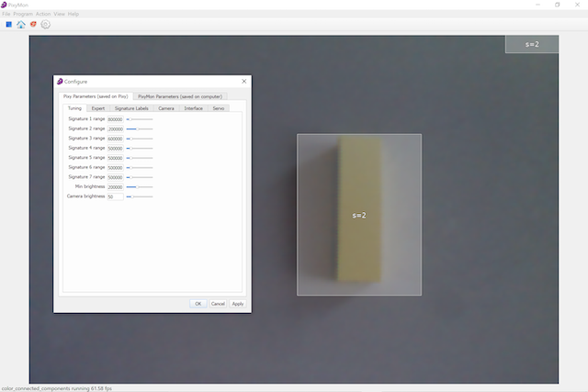Click Cancel in Configure dialog
This screenshot has height=392, width=588.
pos(218,303)
